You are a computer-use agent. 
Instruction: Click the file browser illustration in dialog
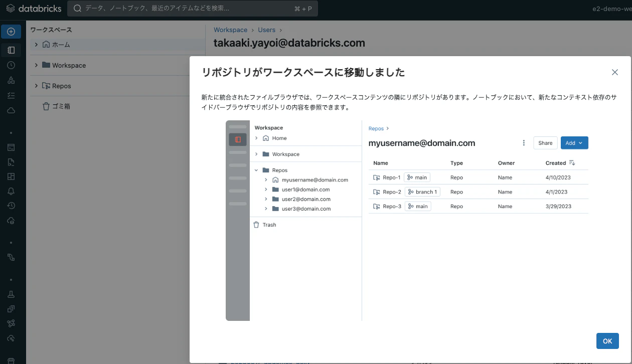[x=407, y=221]
